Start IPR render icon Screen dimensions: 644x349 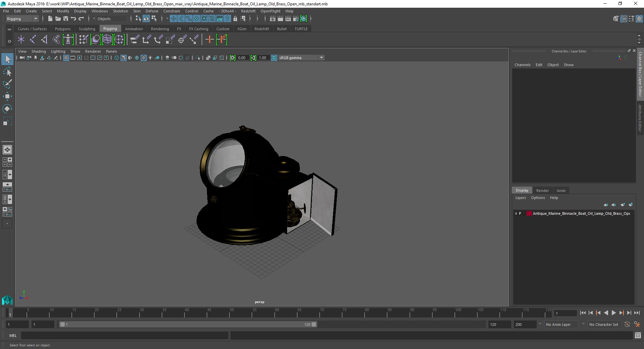pyautogui.click(x=288, y=19)
